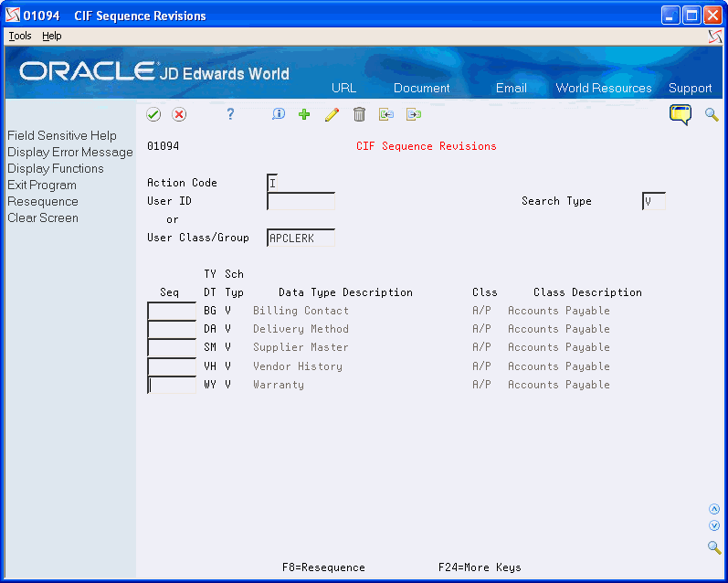Image resolution: width=728 pixels, height=583 pixels.
Task: Close the CIF Sequence Revisions window
Action: (712, 16)
